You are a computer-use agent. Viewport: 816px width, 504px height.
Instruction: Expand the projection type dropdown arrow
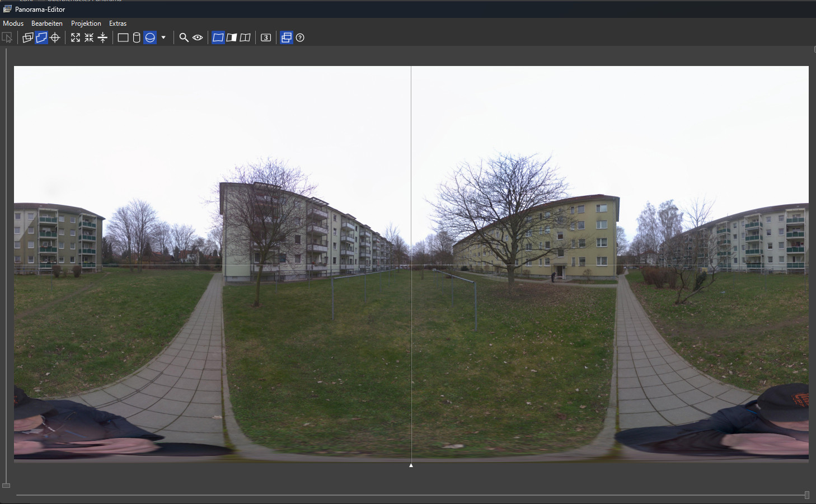click(163, 37)
